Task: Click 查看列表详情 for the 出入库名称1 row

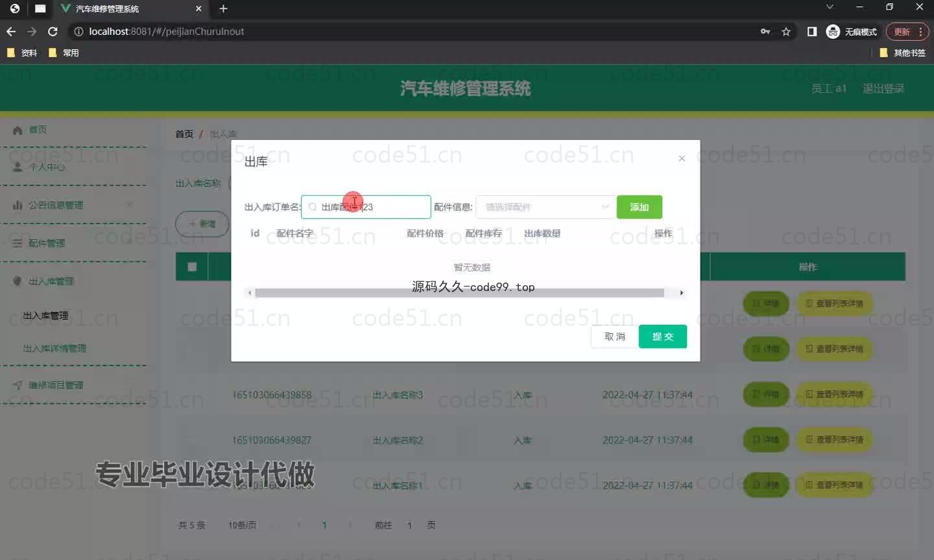Action: click(834, 485)
